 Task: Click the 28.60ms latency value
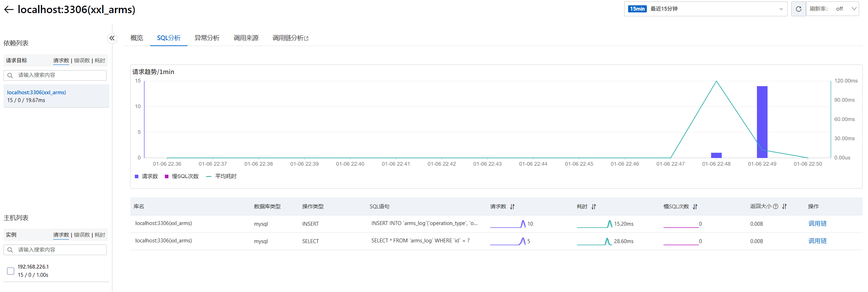coord(624,241)
